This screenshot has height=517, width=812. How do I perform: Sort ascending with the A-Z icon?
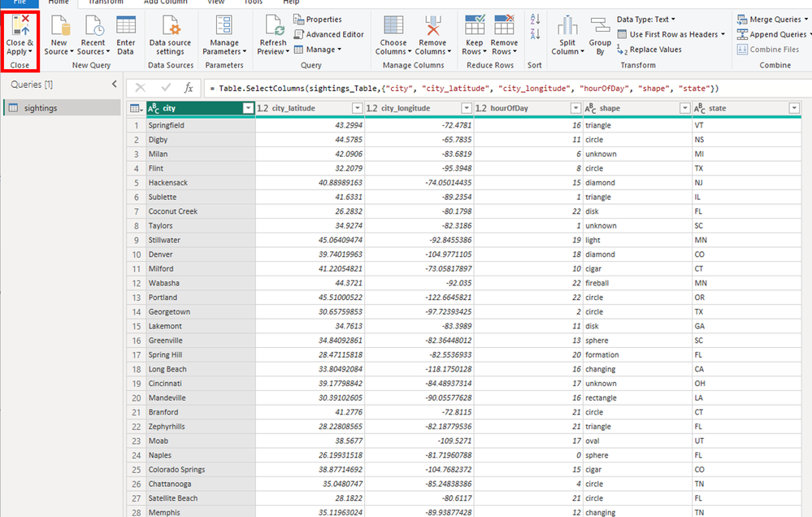click(534, 20)
